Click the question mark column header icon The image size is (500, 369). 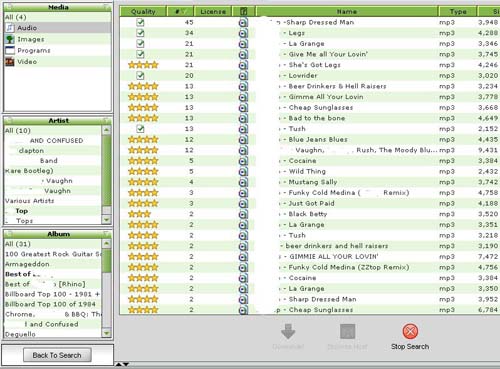pyautogui.click(x=244, y=12)
